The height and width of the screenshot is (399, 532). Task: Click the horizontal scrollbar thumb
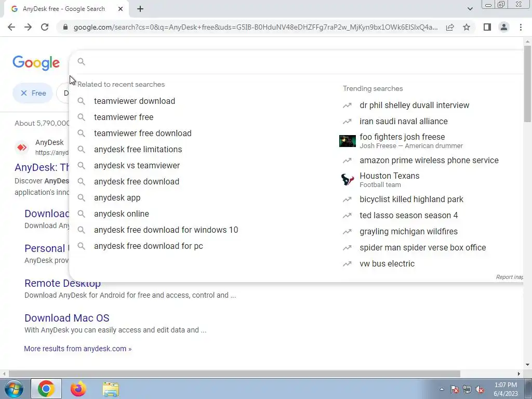point(234,374)
